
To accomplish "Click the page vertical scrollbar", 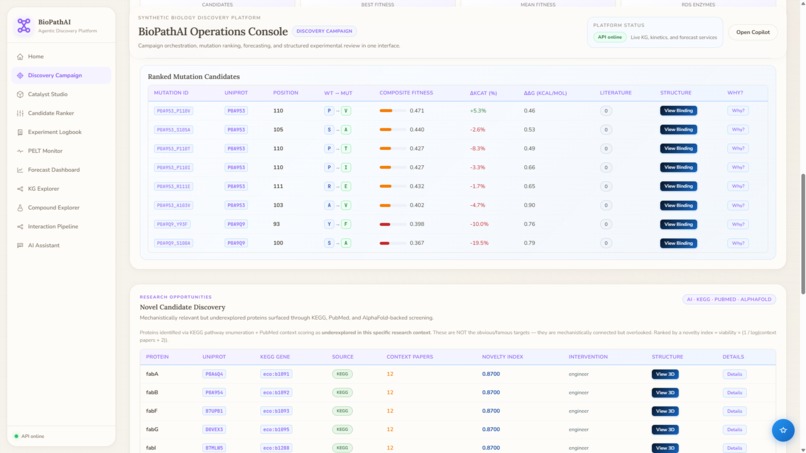I will click(x=803, y=234).
